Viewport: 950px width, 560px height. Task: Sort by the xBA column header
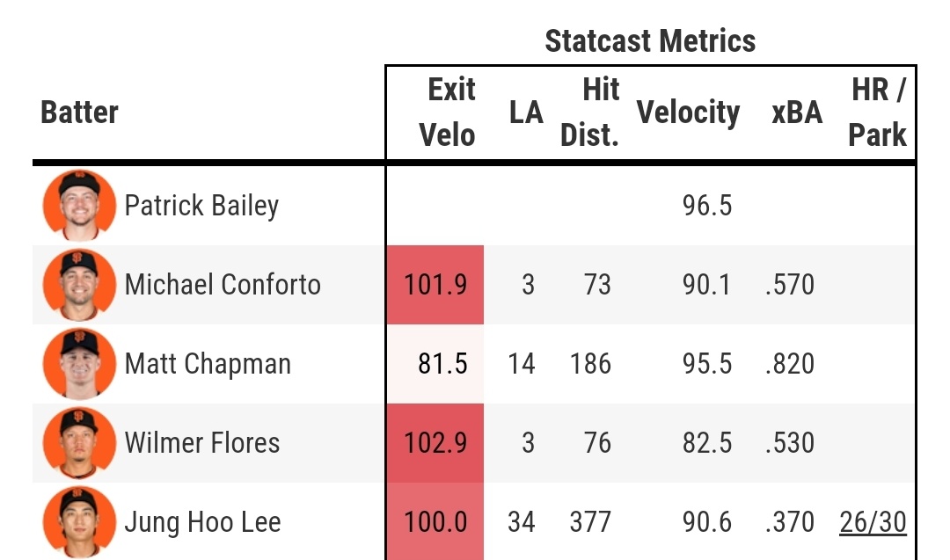796,113
